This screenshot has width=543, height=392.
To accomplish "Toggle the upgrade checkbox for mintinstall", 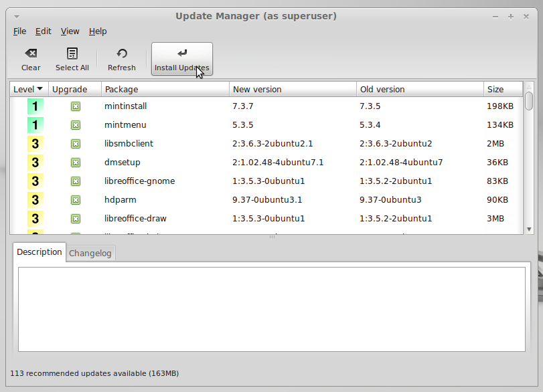I will tap(74, 106).
